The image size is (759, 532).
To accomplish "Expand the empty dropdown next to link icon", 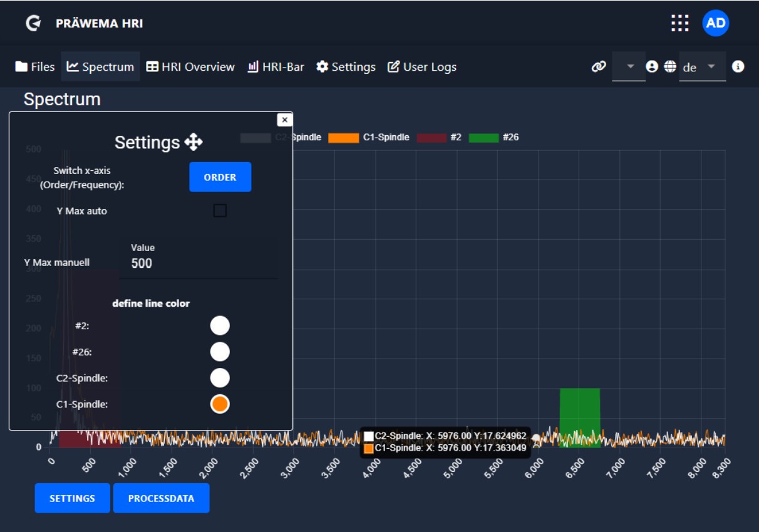I will (630, 66).
